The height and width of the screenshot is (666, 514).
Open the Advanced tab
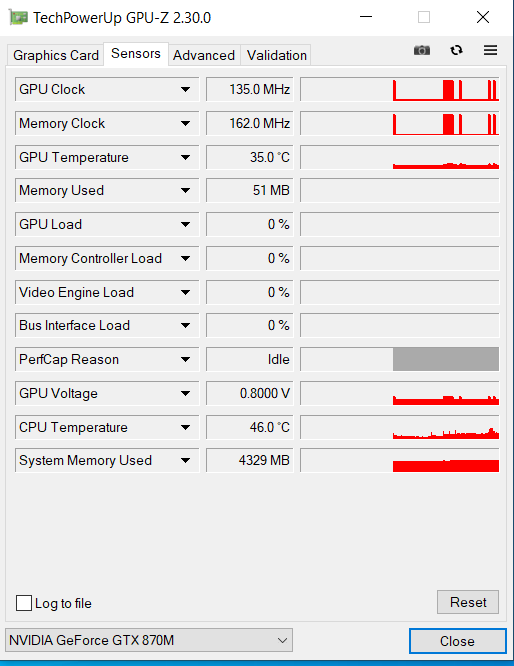(204, 55)
